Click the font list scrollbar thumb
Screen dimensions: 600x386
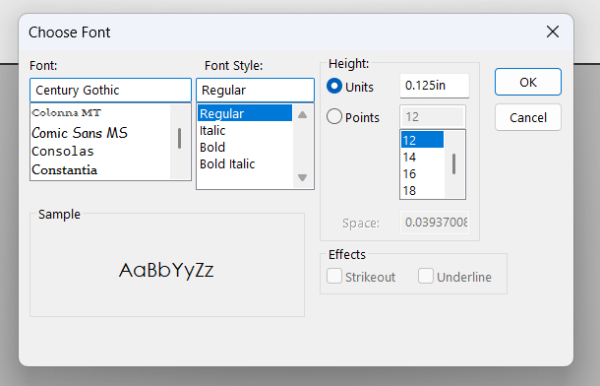tap(179, 138)
